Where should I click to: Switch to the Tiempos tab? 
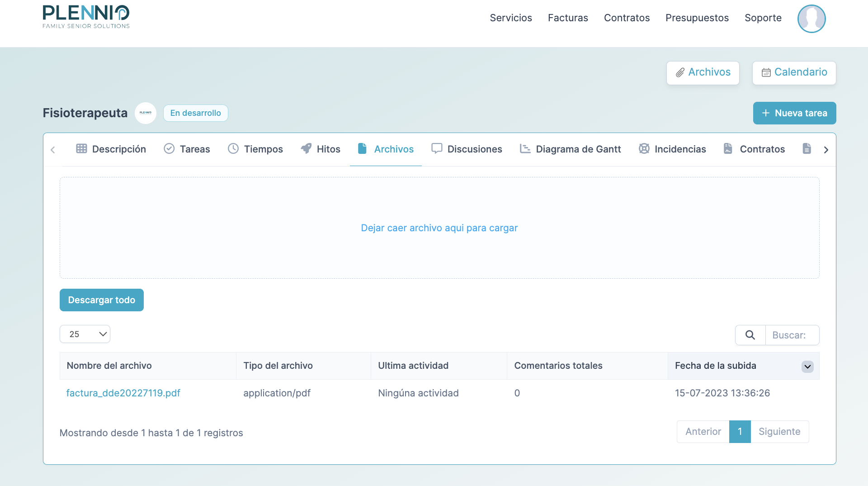[255, 149]
